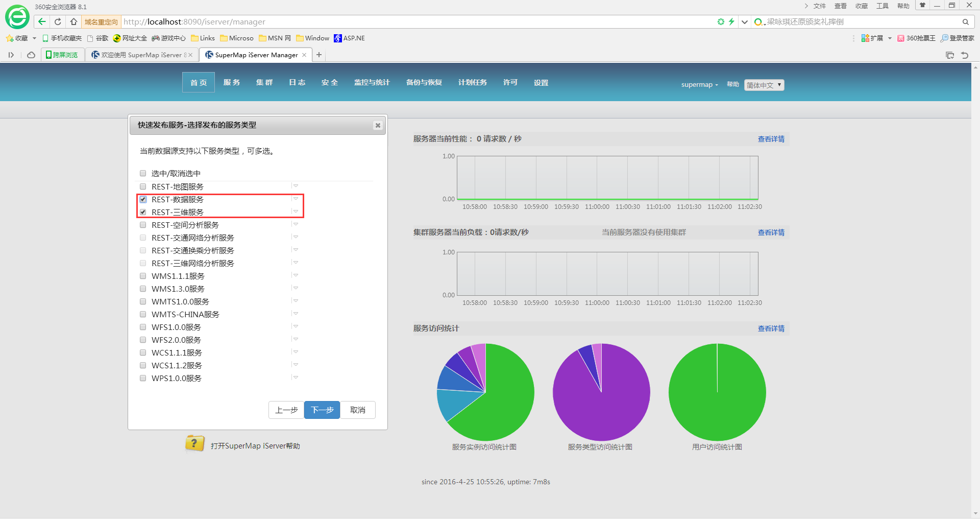Open the 监控与统计 navigation menu
Viewport: 980px width, 519px height.
[x=372, y=82]
